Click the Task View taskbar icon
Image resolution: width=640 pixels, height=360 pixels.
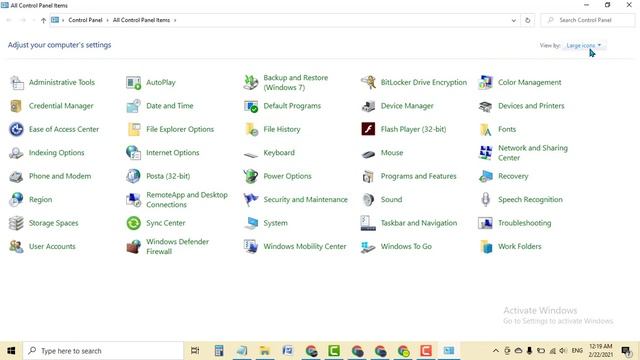pos(195,351)
